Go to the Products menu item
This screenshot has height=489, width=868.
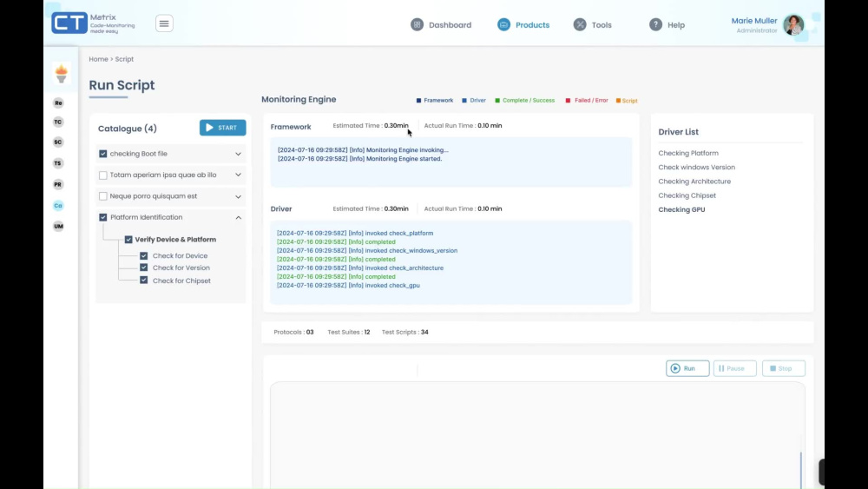[x=533, y=25]
